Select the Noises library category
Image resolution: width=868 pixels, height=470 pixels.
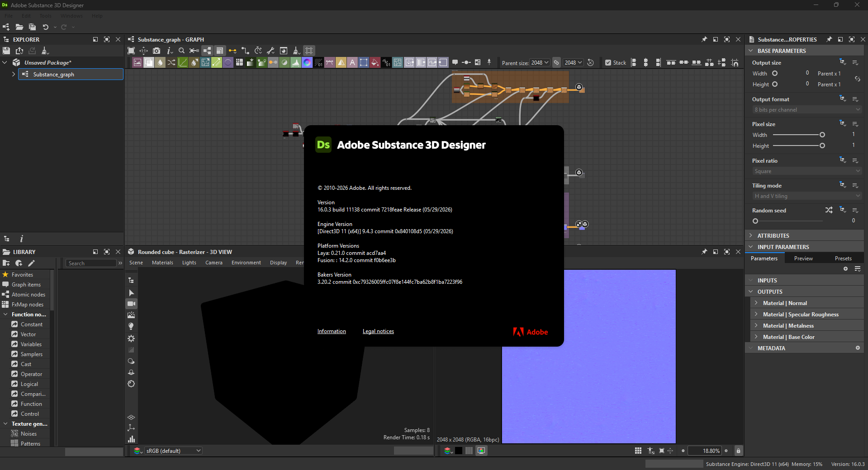[x=28, y=434]
